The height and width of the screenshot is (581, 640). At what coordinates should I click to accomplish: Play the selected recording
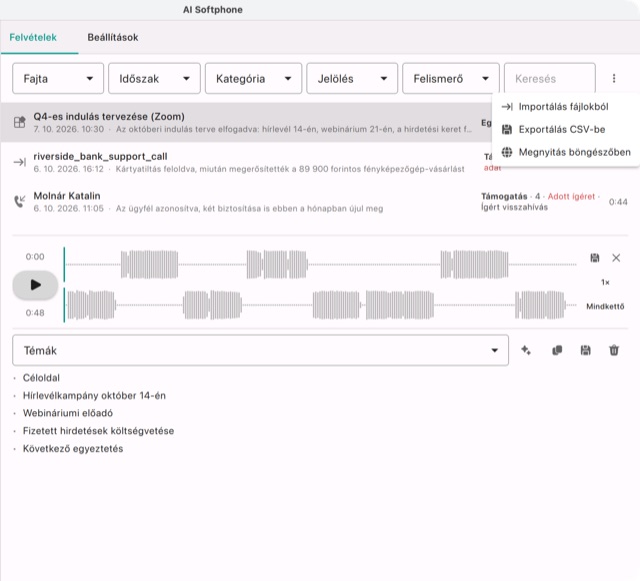[35, 285]
